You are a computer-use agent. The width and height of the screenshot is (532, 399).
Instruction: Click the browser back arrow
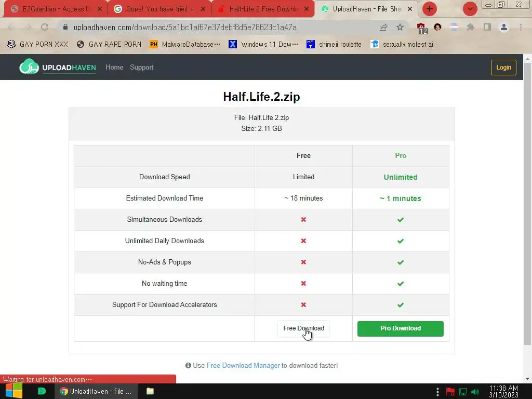point(11,27)
